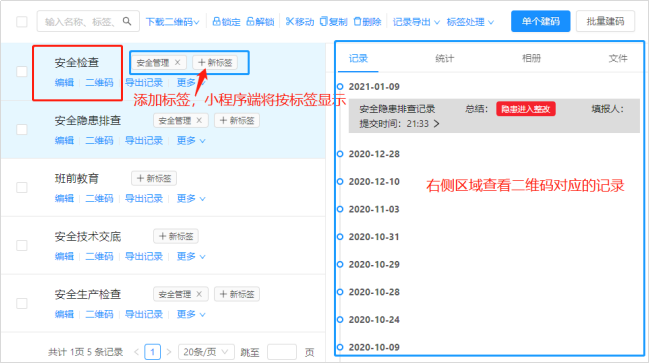
Task: Add new tag to 班前教育 row
Action: 154,178
